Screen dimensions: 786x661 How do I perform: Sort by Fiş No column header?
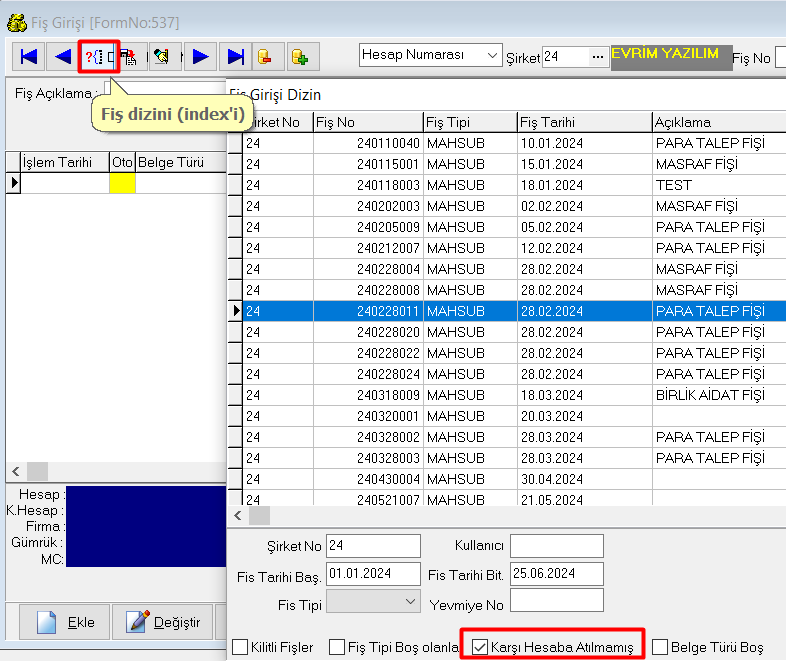coord(368,122)
